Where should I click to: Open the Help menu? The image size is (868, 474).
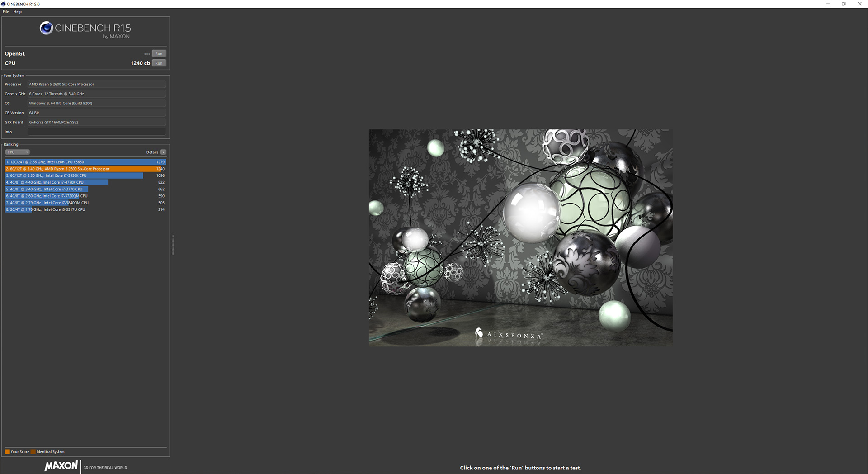18,12
